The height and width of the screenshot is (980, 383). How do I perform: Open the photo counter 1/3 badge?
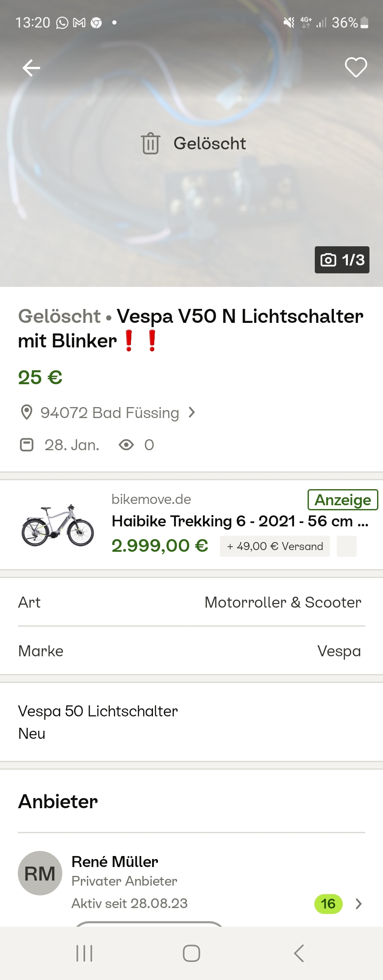pos(342,260)
